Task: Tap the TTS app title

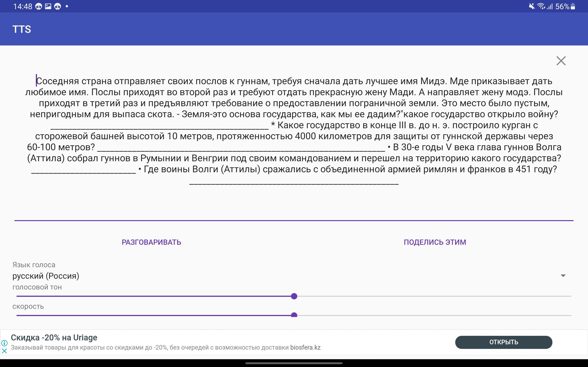Action: pos(22,29)
